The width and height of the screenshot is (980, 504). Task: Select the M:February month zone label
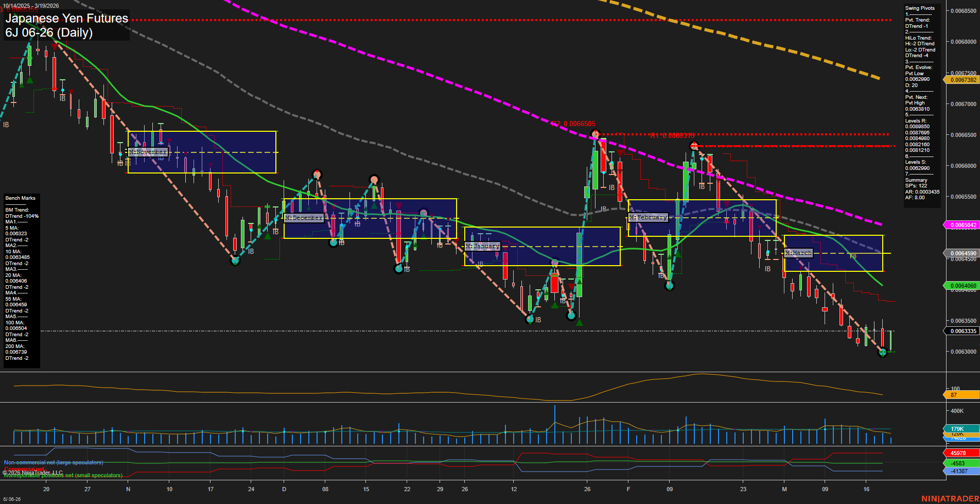point(648,217)
